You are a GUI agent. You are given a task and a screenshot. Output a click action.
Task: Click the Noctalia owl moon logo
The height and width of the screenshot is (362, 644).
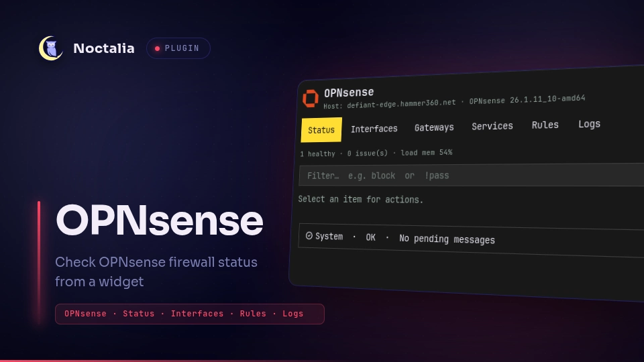tap(51, 48)
